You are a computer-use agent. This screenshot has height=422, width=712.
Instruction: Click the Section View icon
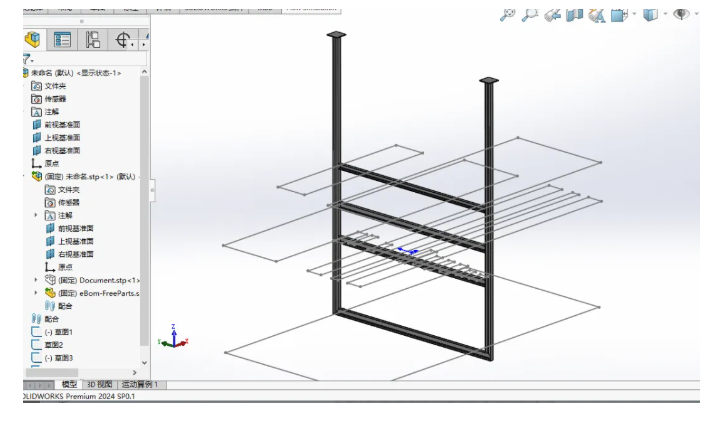[x=574, y=15]
